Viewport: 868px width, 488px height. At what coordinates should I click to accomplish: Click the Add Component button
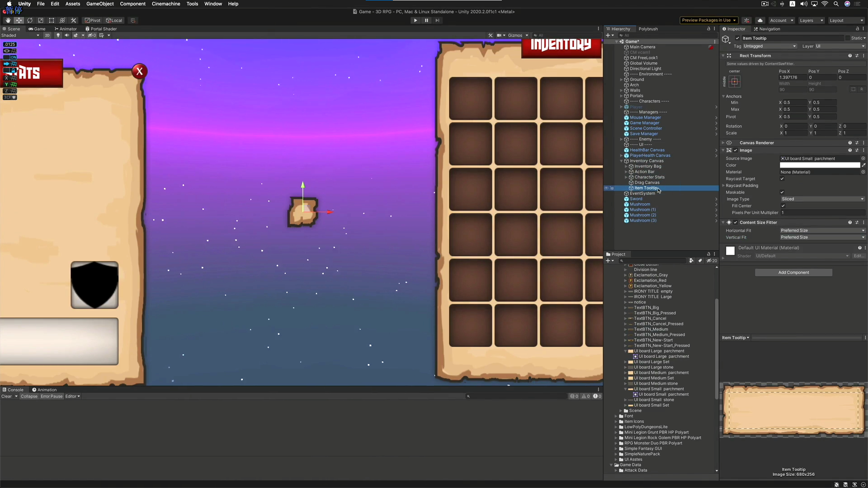click(793, 272)
